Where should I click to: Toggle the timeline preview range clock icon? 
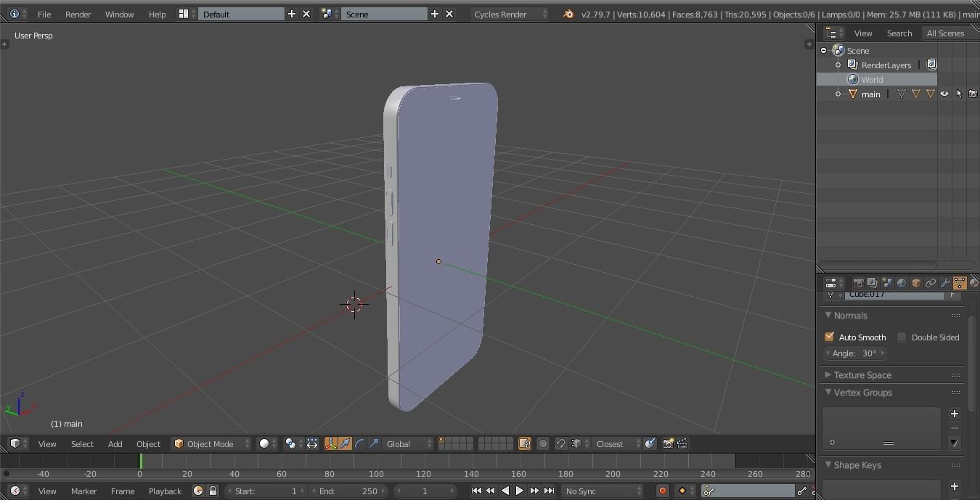198,491
